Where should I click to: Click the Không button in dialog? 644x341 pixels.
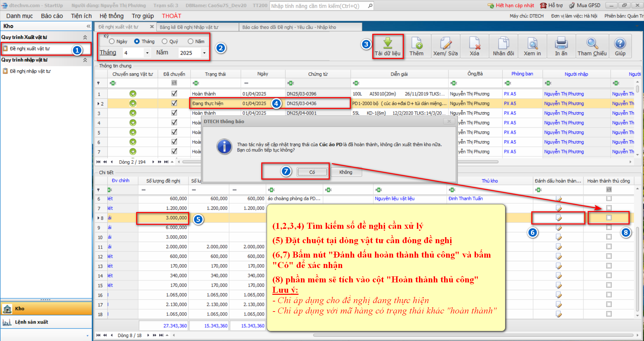[345, 172]
